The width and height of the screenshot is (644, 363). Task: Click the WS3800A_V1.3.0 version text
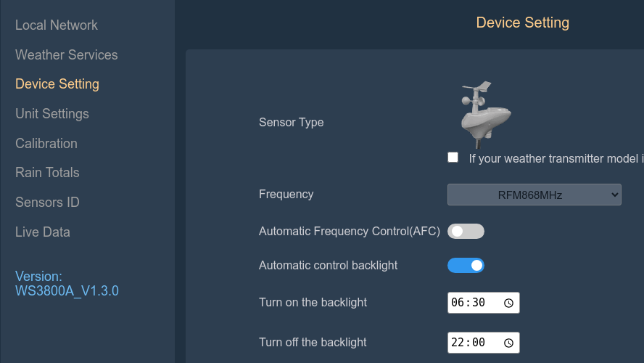[x=67, y=291]
